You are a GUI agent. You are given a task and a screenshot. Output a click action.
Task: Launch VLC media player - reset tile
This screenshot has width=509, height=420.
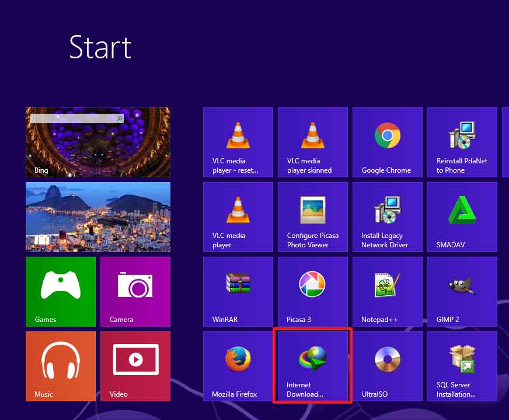click(238, 142)
